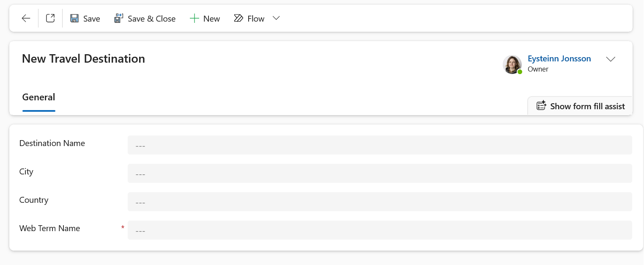Go back using the left arrow icon
The image size is (644, 265).
point(26,18)
